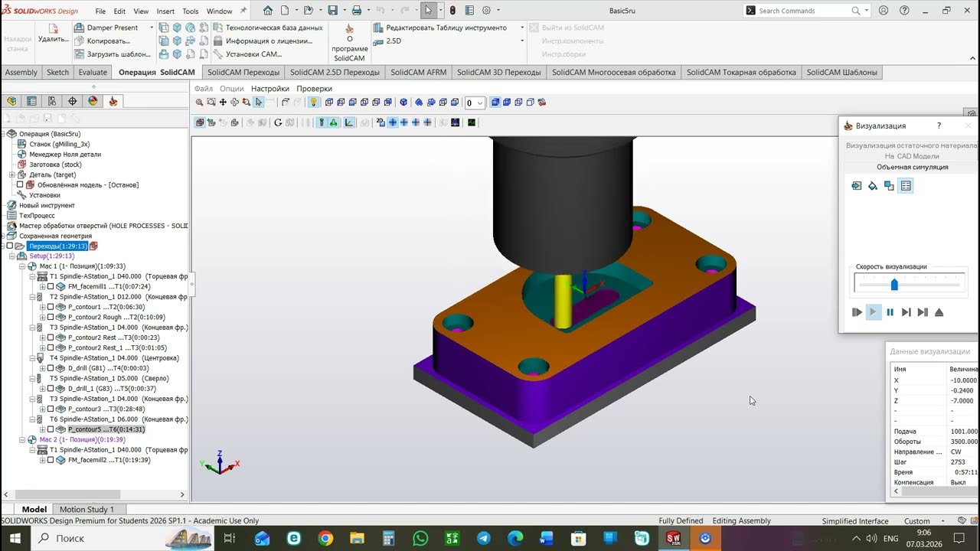The height and width of the screenshot is (551, 980).
Task: Click the skip to next operation button
Action: tap(923, 312)
